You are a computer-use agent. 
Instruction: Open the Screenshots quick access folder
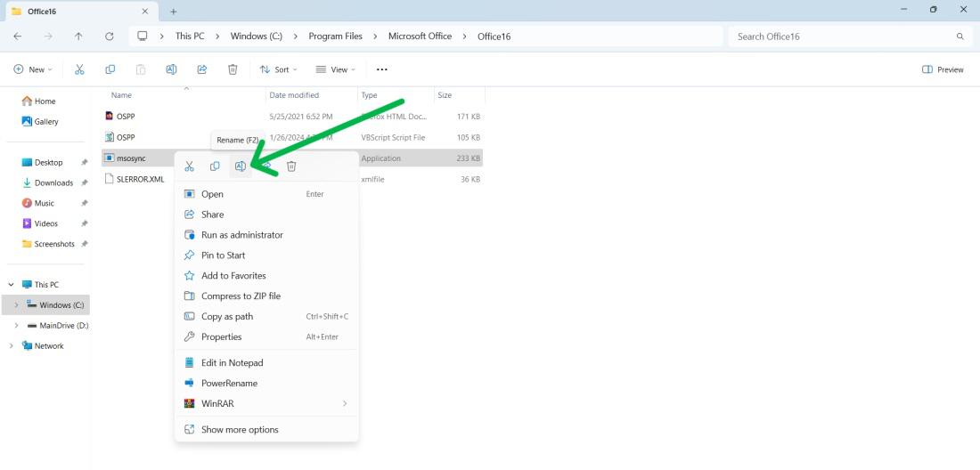pos(48,244)
